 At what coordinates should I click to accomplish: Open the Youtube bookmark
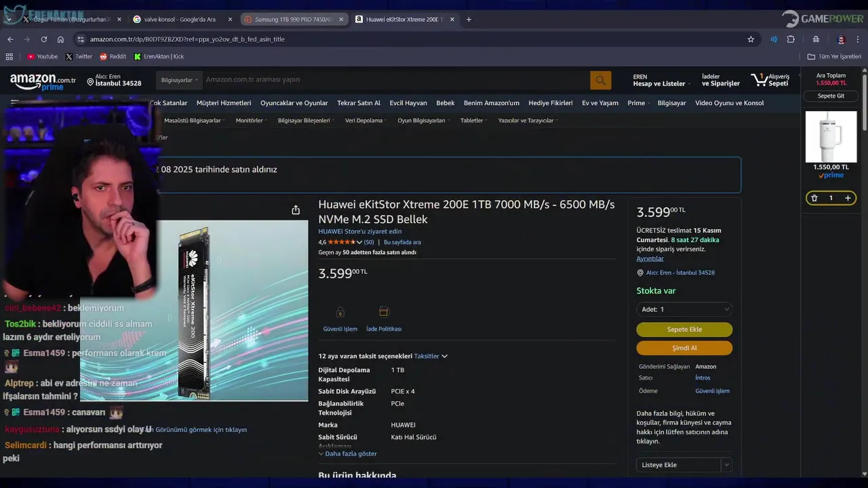coord(42,56)
